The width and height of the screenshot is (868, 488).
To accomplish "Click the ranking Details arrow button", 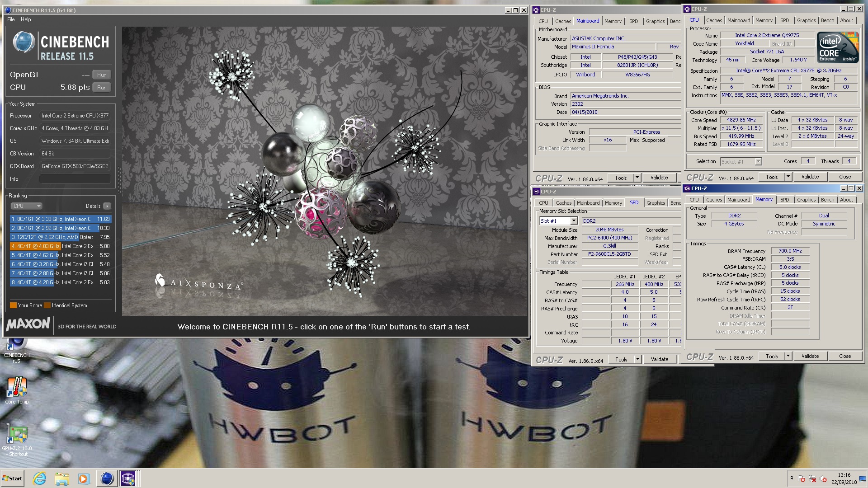I will point(107,206).
